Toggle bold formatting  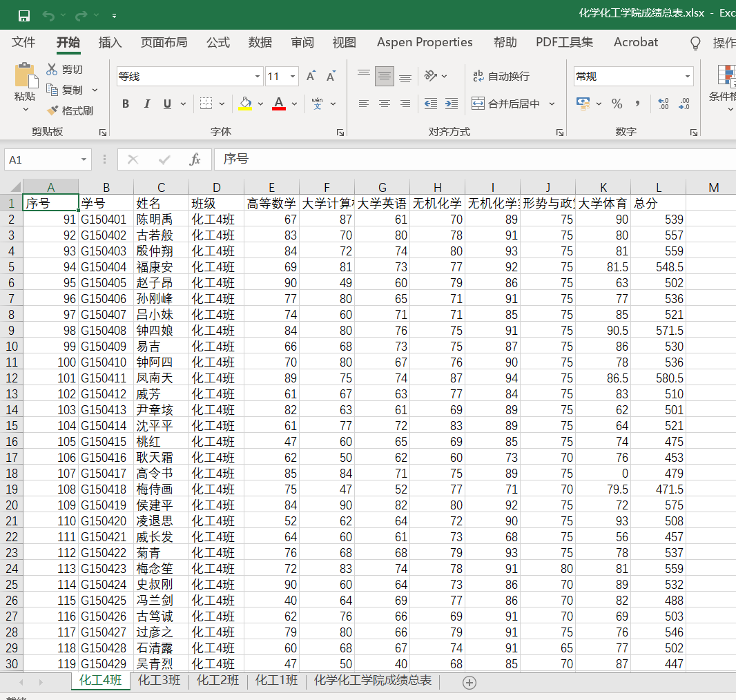[x=125, y=103]
